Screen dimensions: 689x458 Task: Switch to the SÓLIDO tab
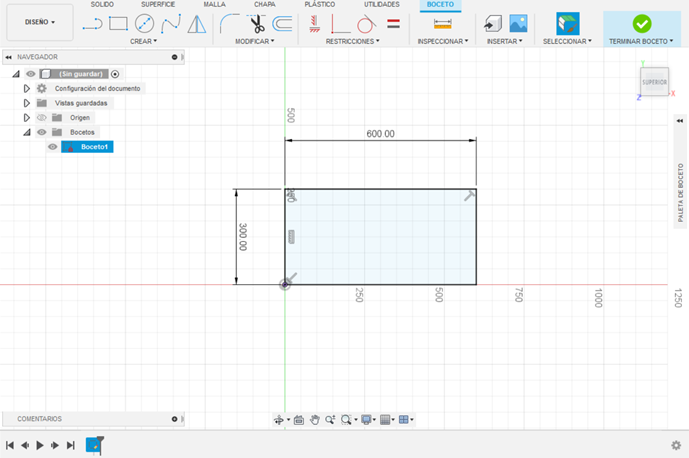pyautogui.click(x=102, y=4)
